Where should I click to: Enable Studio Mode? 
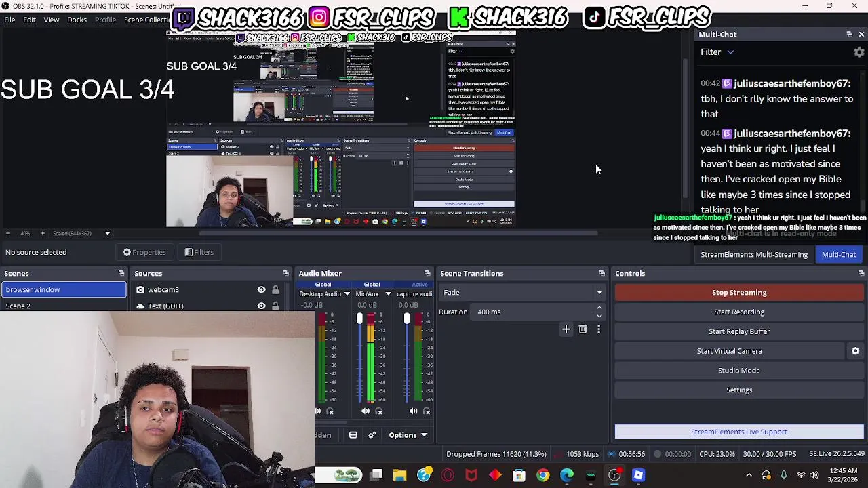point(739,371)
